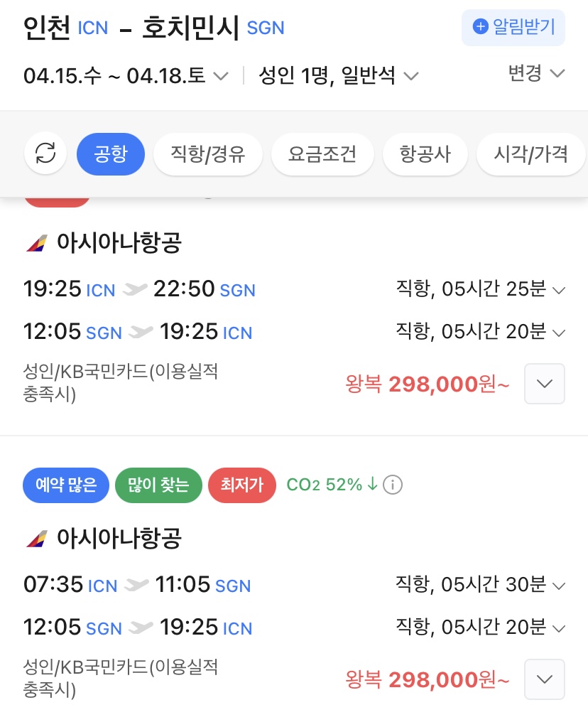Open the 성인 1명, 일반석 passenger dropdown

(339, 75)
